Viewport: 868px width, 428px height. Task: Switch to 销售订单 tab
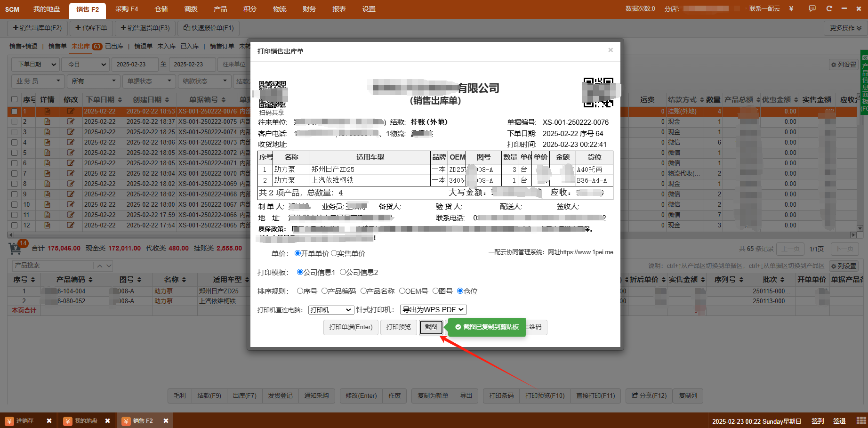pyautogui.click(x=222, y=46)
